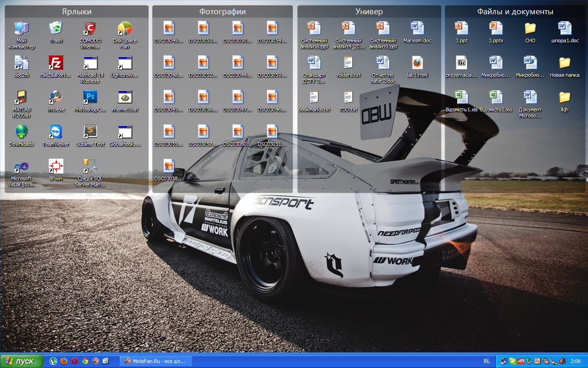Select the 3.ppt presentation file
Screen dimensions: 588x368
462,29
